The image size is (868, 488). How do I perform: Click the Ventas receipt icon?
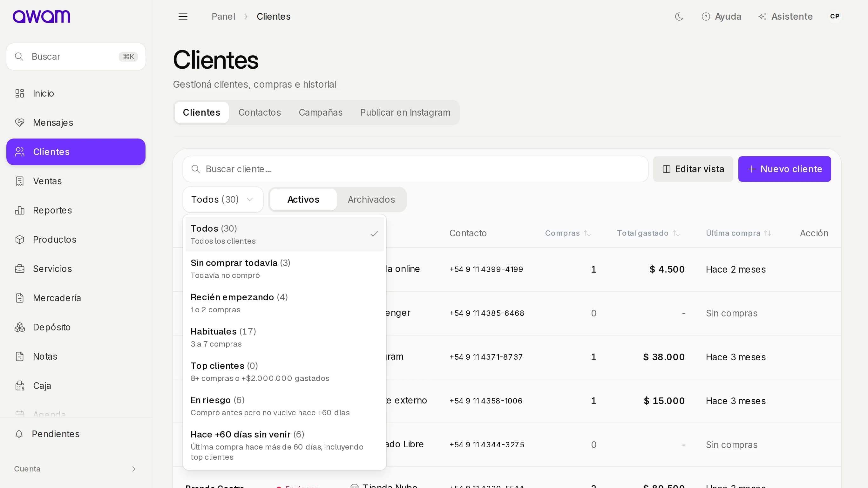pos(20,181)
